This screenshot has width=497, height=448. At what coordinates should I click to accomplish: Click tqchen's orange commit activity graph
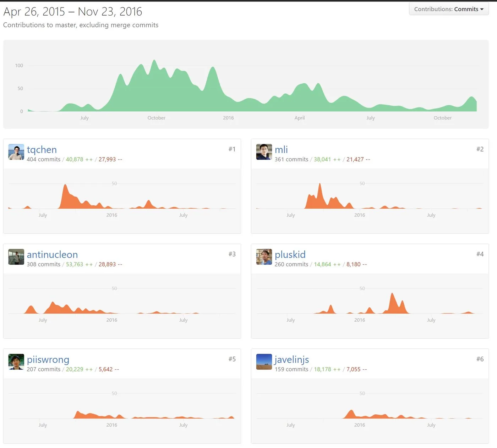click(x=122, y=196)
